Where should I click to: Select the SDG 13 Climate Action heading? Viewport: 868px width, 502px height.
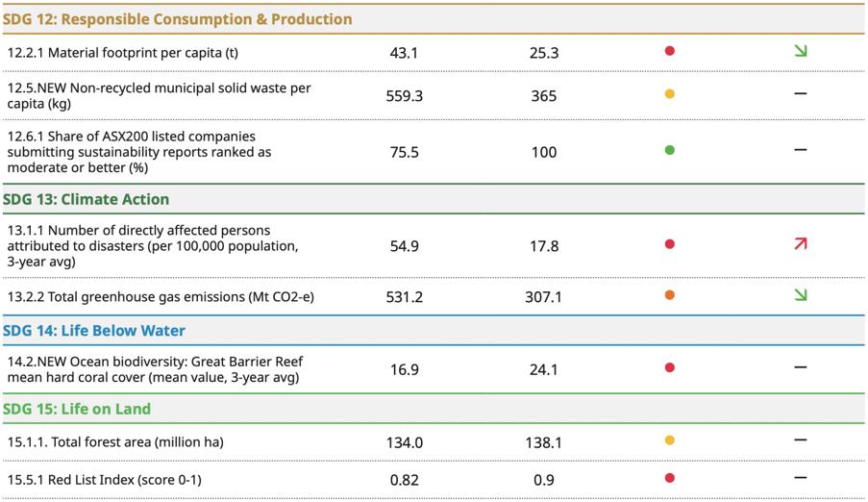[87, 199]
